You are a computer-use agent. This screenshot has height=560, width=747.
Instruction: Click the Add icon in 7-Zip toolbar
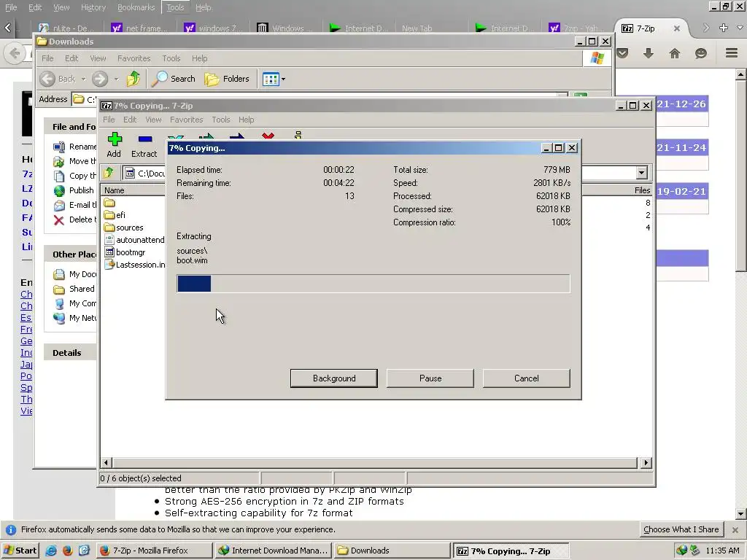pos(115,139)
